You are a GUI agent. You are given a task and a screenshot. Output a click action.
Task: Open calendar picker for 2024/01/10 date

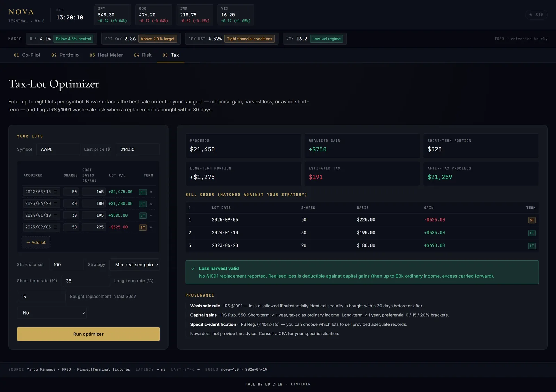tap(55, 215)
